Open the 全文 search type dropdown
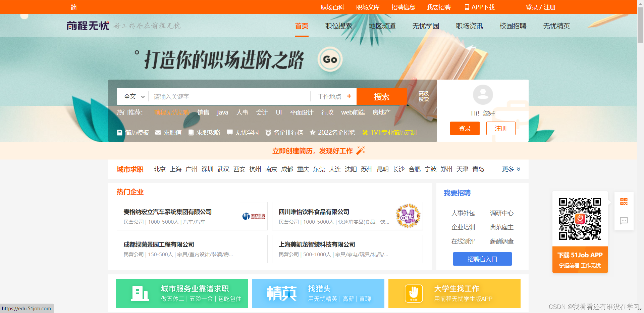The width and height of the screenshot is (644, 313). click(x=134, y=96)
